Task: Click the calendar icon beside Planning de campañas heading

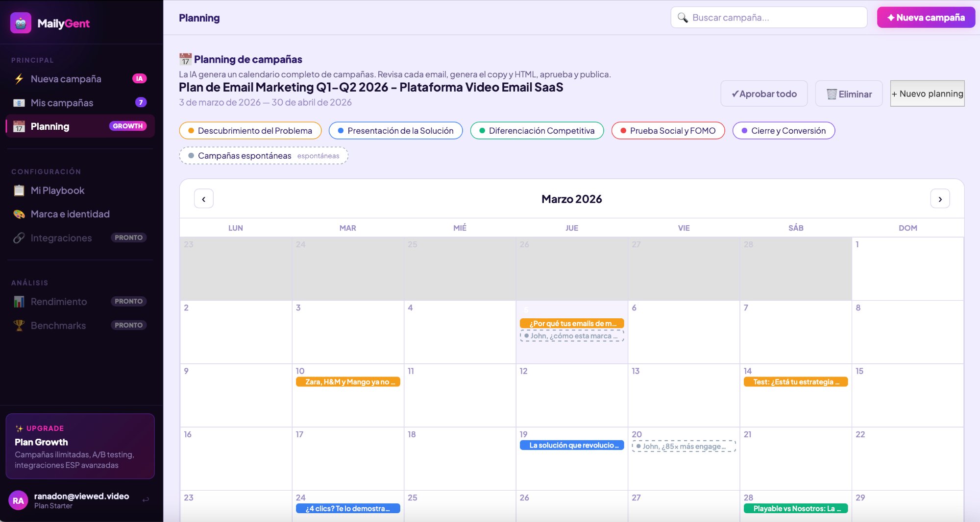Action: [x=185, y=59]
